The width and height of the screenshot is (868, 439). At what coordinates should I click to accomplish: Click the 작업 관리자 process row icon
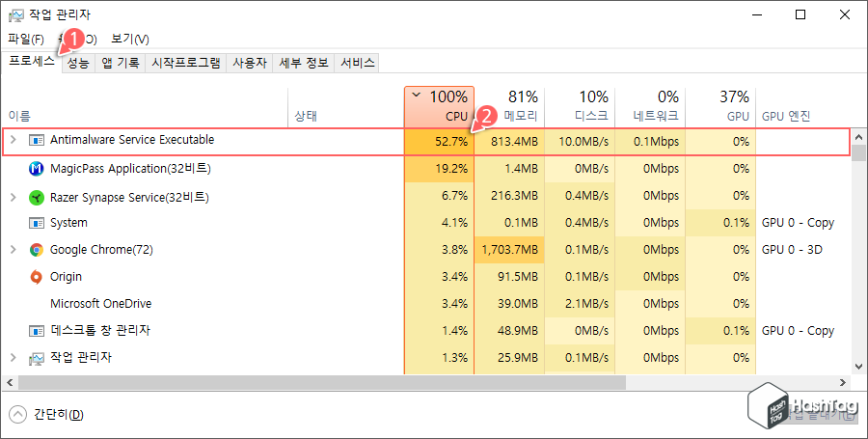[x=37, y=359]
